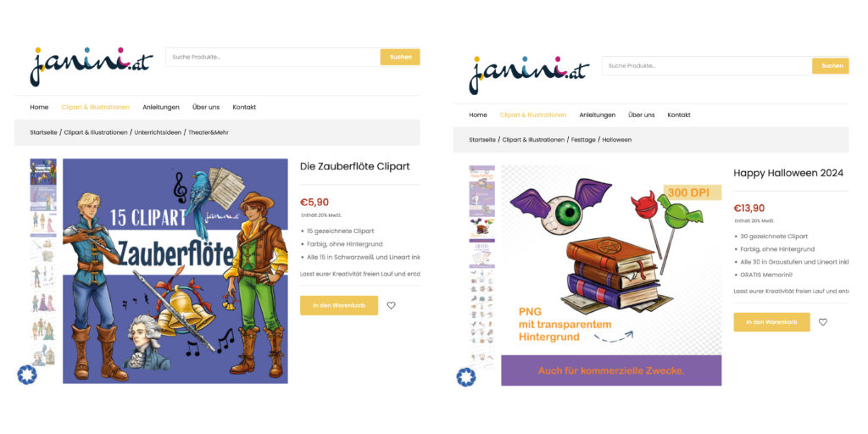Go to Home in the right navigation menu
868x434 pixels.
(x=478, y=114)
